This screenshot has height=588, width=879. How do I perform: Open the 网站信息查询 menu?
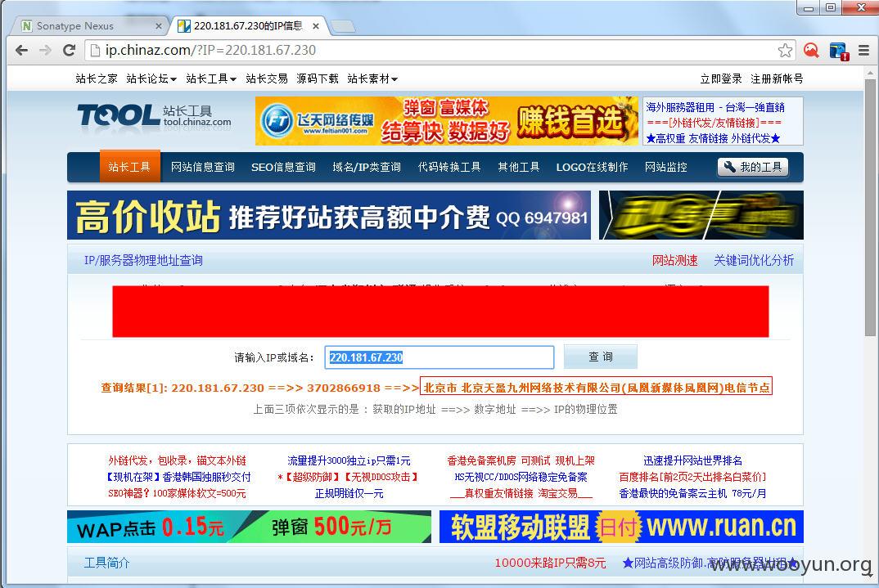click(203, 167)
